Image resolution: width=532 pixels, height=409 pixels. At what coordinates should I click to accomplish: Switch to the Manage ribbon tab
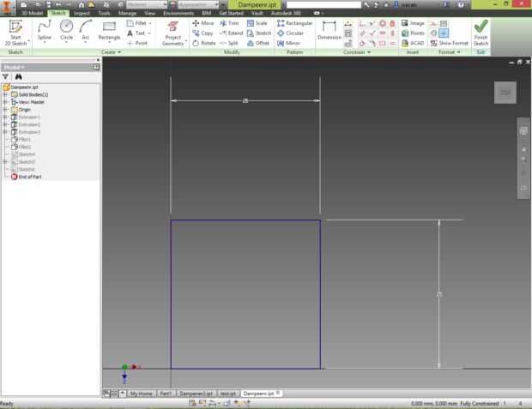pos(127,13)
